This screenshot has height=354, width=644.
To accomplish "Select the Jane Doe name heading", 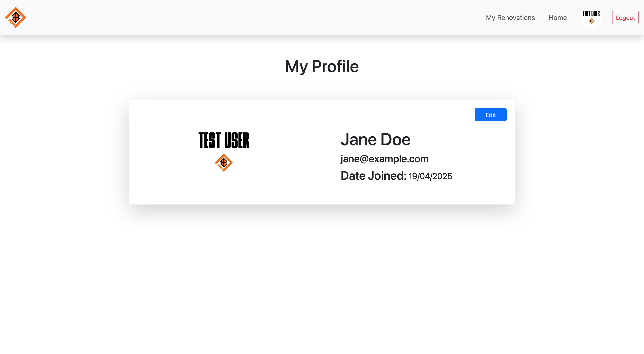I will 375,140.
